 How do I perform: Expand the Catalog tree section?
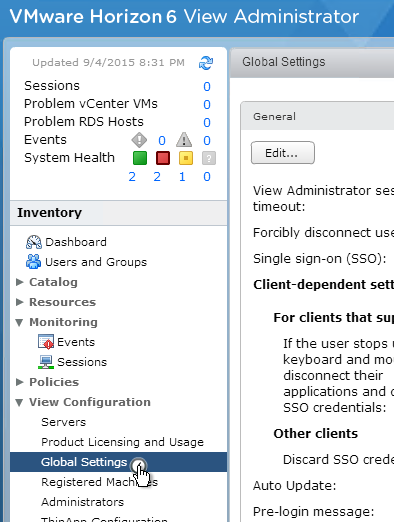coord(20,282)
